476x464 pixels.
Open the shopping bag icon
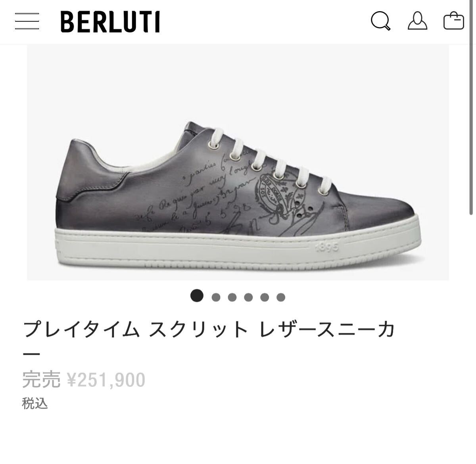(454, 21)
